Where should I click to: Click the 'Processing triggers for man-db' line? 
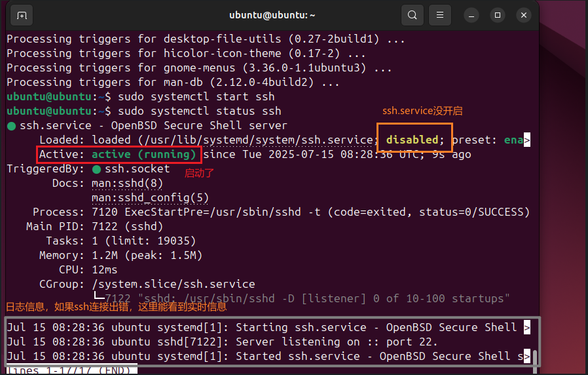[174, 83]
